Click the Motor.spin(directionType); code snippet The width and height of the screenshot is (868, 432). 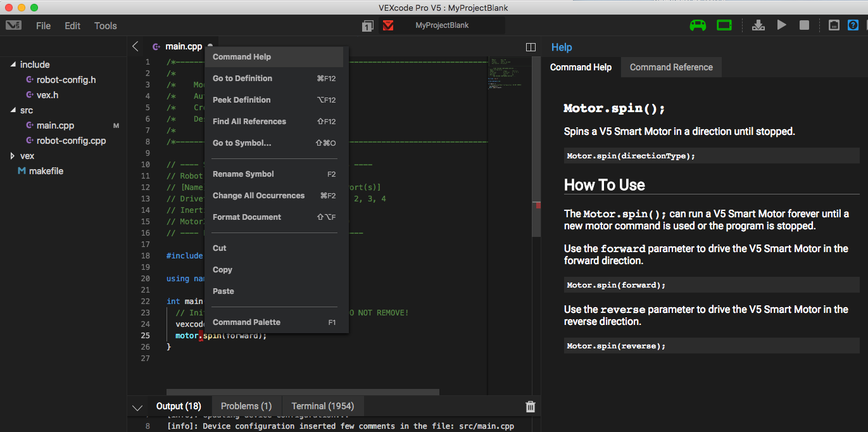click(712, 156)
